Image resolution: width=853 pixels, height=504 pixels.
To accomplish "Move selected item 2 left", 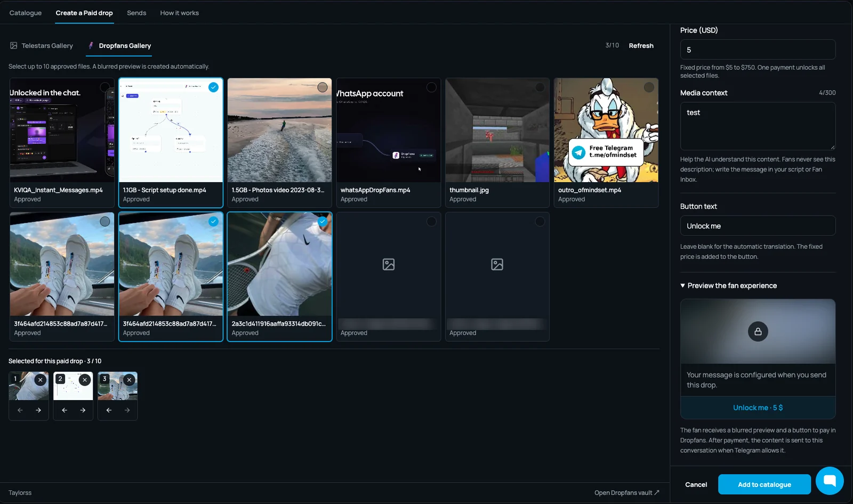I will pos(65,410).
